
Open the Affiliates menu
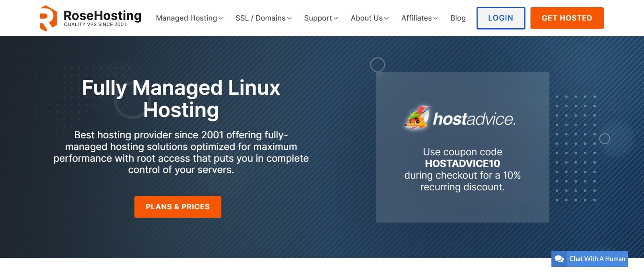(x=419, y=18)
